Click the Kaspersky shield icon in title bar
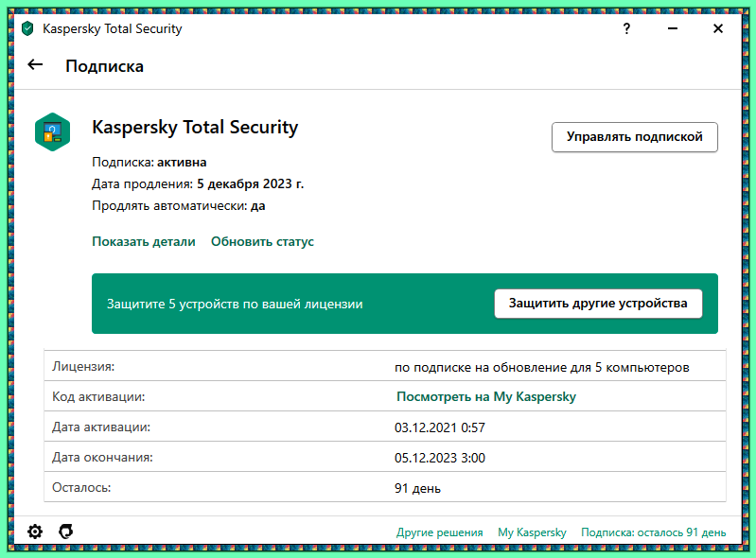The image size is (756, 558). 27,29
